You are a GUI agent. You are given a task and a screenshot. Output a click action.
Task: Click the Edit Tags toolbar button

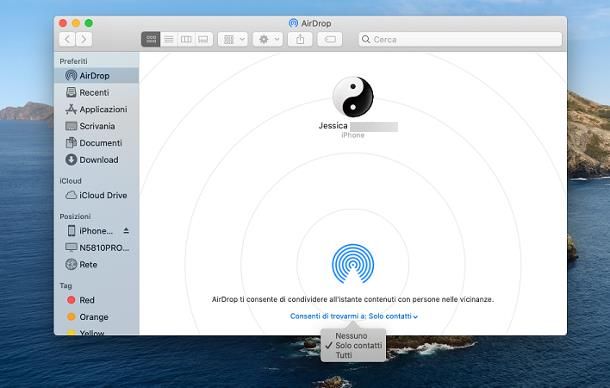(x=330, y=39)
